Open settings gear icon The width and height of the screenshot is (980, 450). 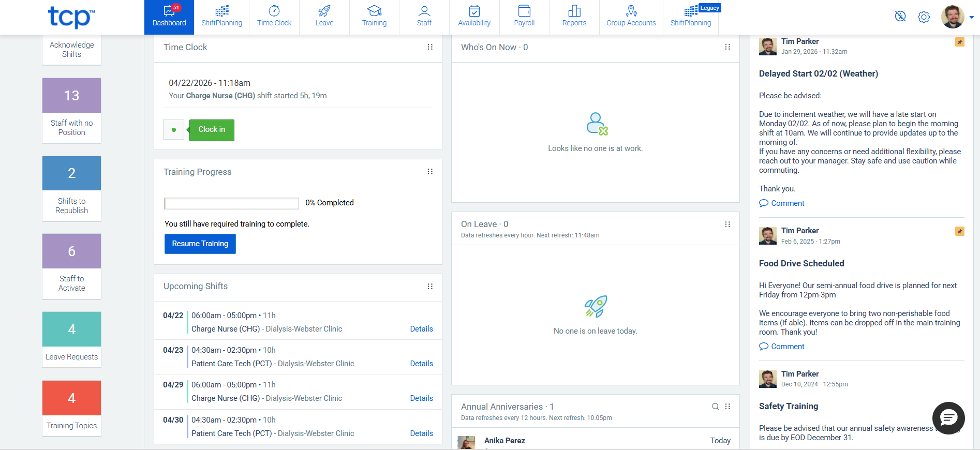924,17
